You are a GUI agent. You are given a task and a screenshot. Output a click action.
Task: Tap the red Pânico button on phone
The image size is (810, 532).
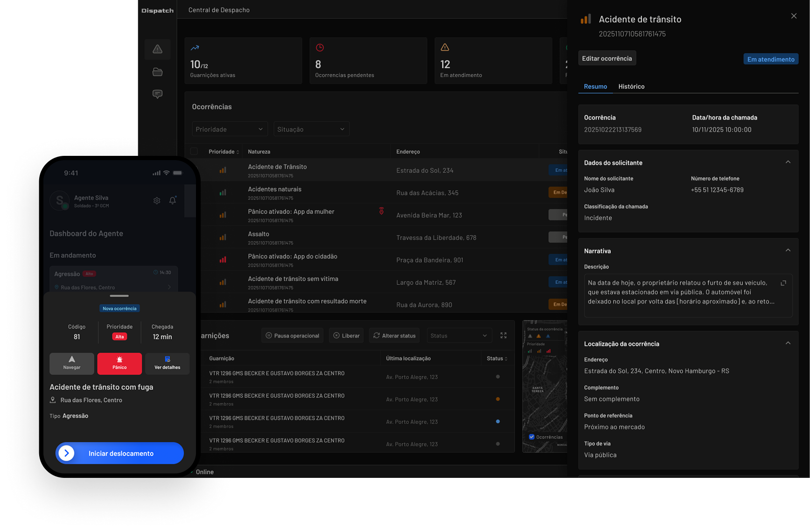[119, 364]
